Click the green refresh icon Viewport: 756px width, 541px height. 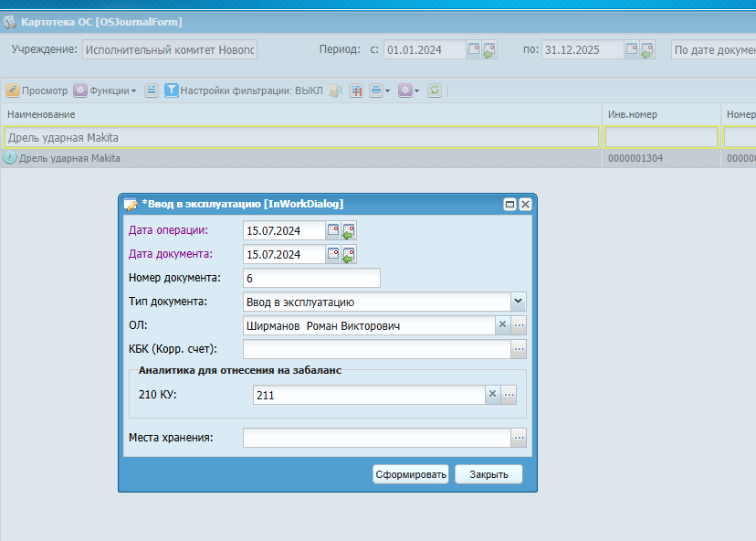(435, 90)
